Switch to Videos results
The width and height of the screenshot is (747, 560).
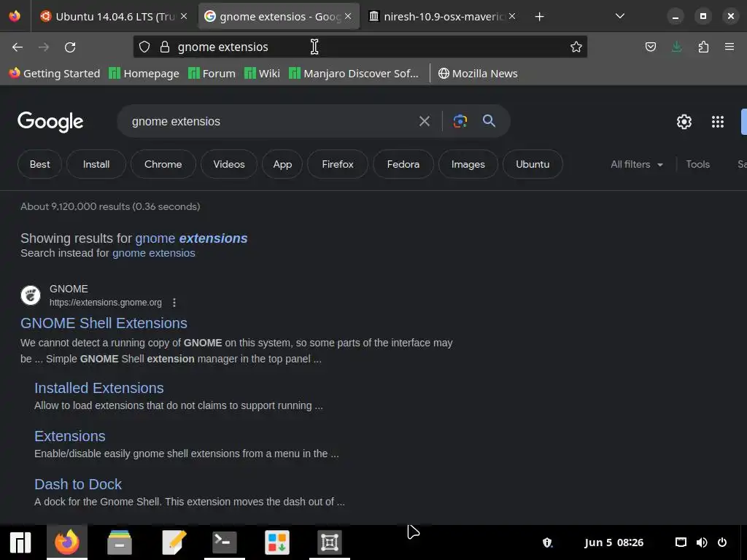click(228, 164)
